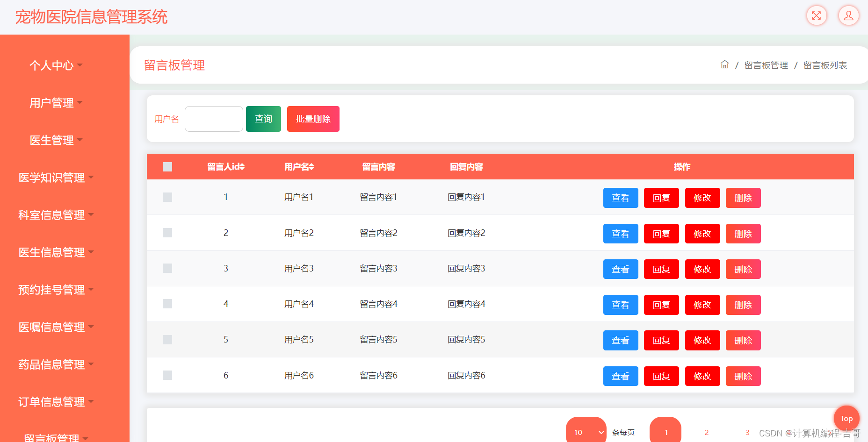
Task: Click 留言板管理 breadcrumb link
Action: [766, 65]
